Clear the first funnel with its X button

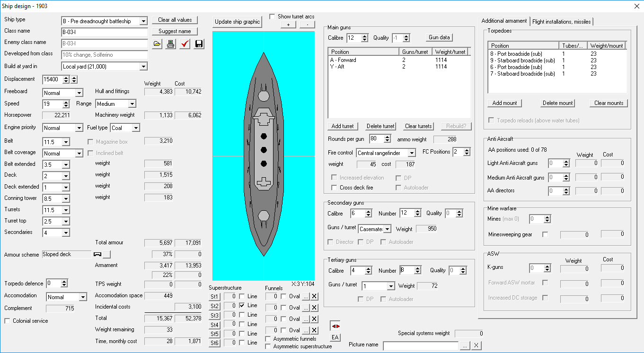pyautogui.click(x=315, y=296)
